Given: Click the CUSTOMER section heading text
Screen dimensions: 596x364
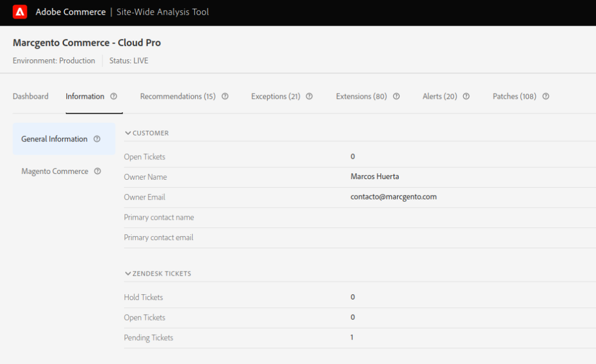Looking at the screenshot, I should [x=151, y=133].
